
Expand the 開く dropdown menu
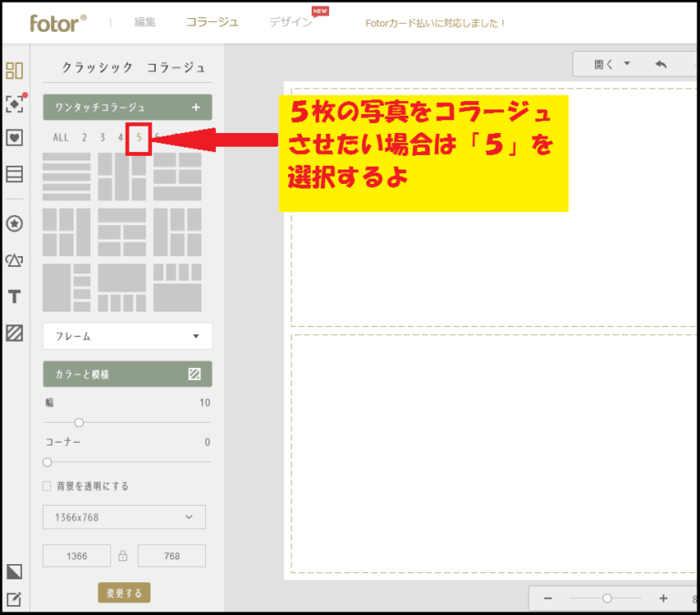point(612,65)
